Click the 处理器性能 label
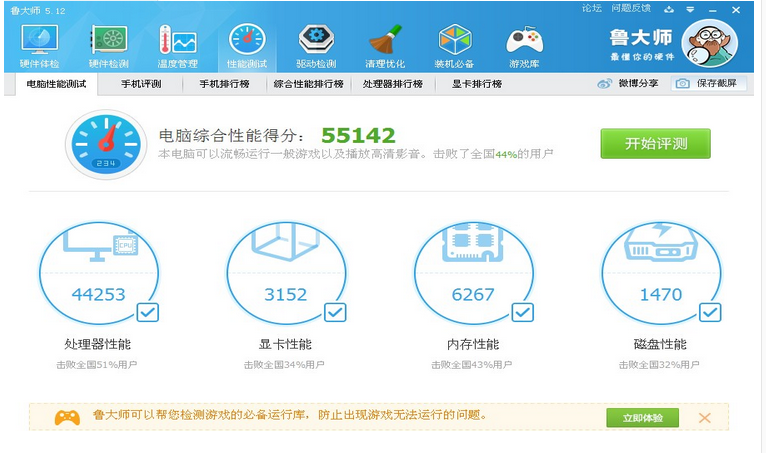Screen dimensions: 766x453 [98, 345]
